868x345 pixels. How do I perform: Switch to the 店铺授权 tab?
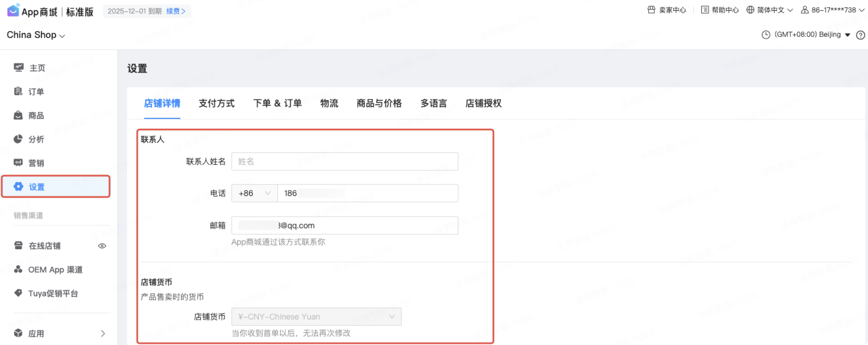click(484, 103)
